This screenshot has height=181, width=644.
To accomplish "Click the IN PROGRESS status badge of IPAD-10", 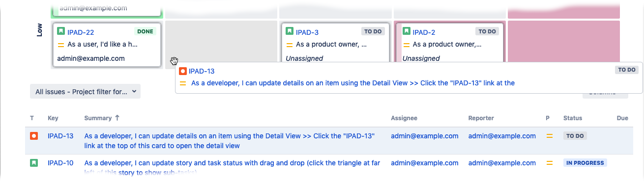I will coord(585,163).
